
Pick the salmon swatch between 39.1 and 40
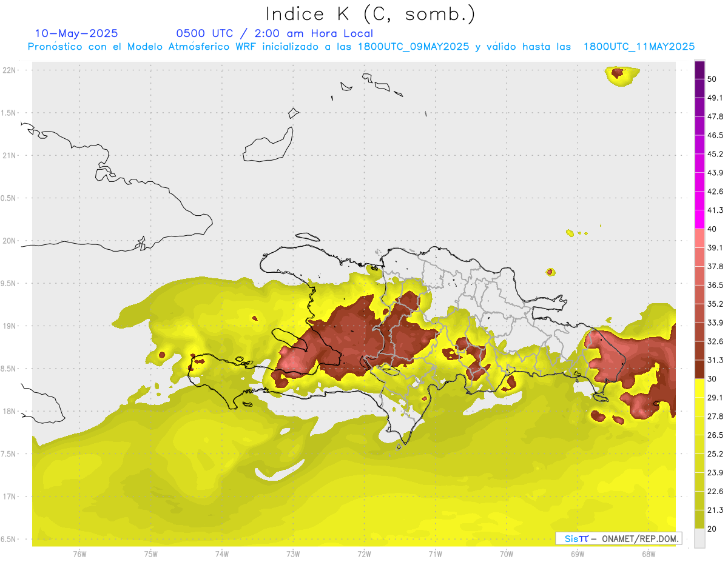[x=699, y=238]
